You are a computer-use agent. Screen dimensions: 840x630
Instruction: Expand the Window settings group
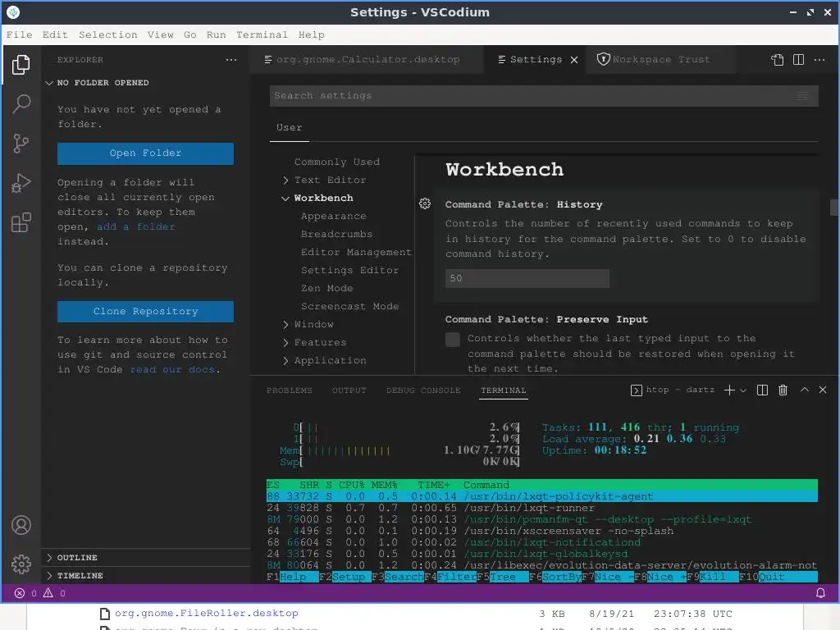285,325
